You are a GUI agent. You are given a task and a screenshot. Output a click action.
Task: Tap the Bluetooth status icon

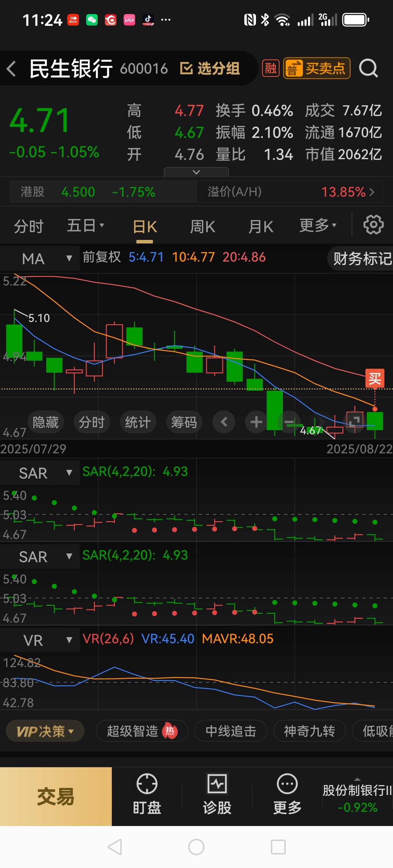click(265, 20)
